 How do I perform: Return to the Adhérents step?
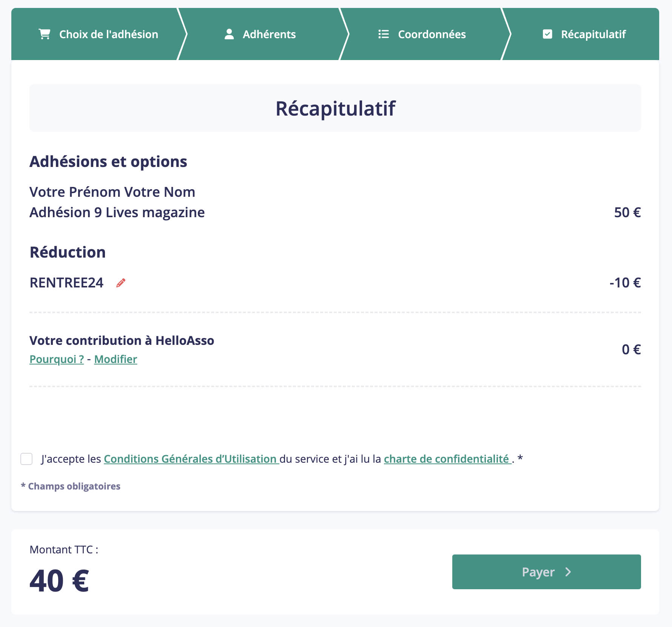coord(260,34)
